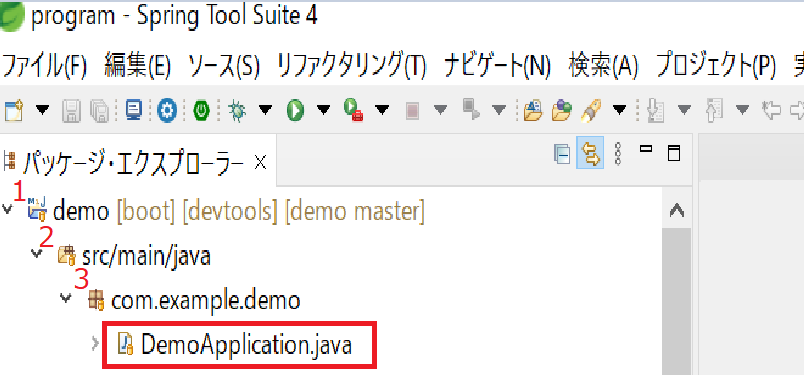The height and width of the screenshot is (375, 804).
Task: Minimize the Package Explorer view
Action: tap(647, 149)
